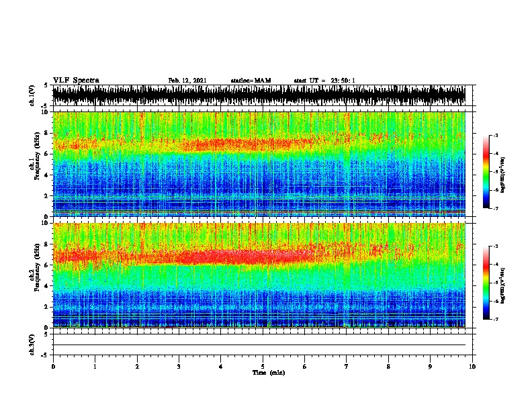The image size is (532, 411).
Task: Click time axis tick label "2"
Action: (x=137, y=367)
